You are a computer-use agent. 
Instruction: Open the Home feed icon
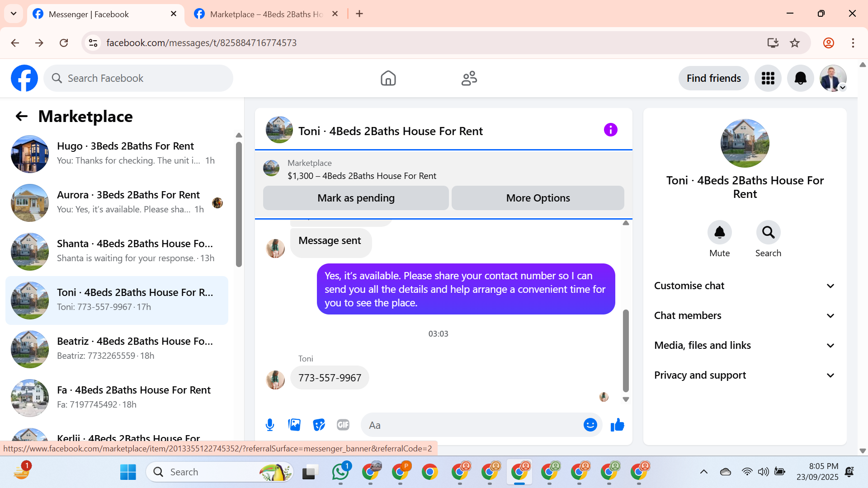pyautogui.click(x=388, y=78)
